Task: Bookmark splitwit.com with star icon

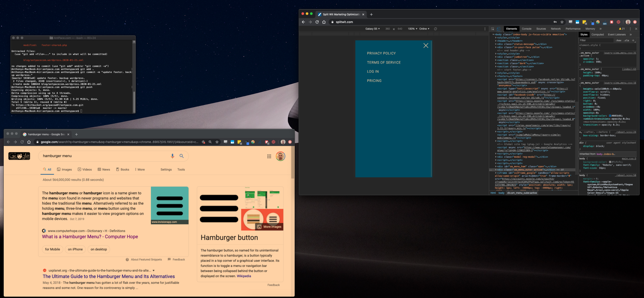Action: (x=562, y=22)
